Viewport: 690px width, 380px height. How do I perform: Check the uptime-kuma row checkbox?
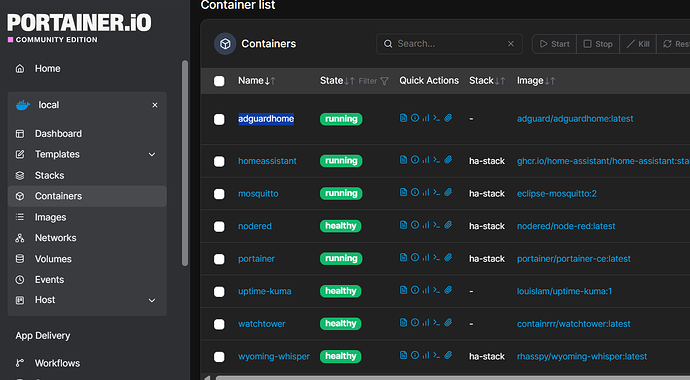pos(219,292)
